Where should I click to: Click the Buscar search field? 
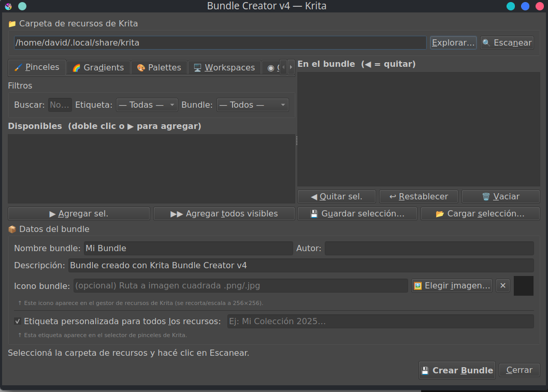tap(60, 105)
